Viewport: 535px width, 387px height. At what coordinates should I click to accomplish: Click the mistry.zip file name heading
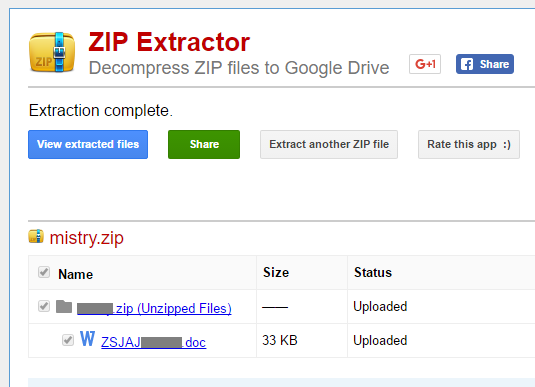87,238
